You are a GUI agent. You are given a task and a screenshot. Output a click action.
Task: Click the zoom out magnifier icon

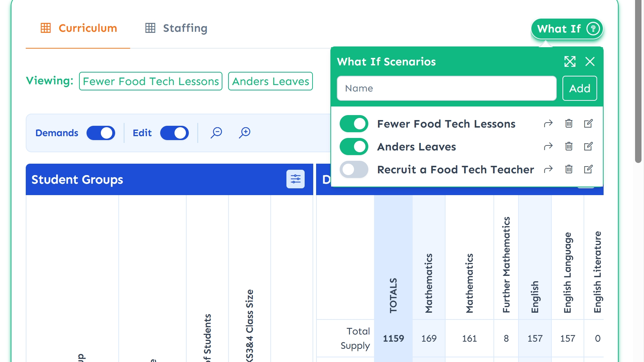pyautogui.click(x=216, y=133)
